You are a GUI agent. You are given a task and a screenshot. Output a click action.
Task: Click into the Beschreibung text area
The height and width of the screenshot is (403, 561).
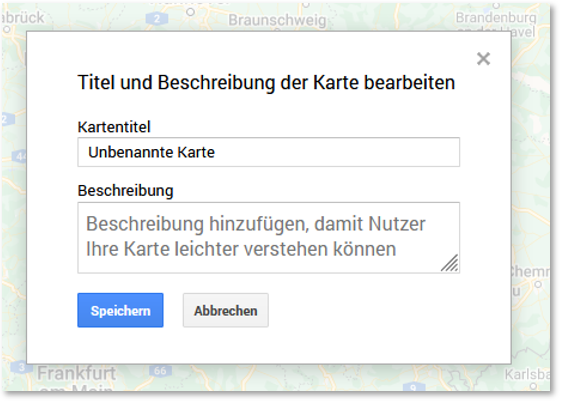[269, 238]
